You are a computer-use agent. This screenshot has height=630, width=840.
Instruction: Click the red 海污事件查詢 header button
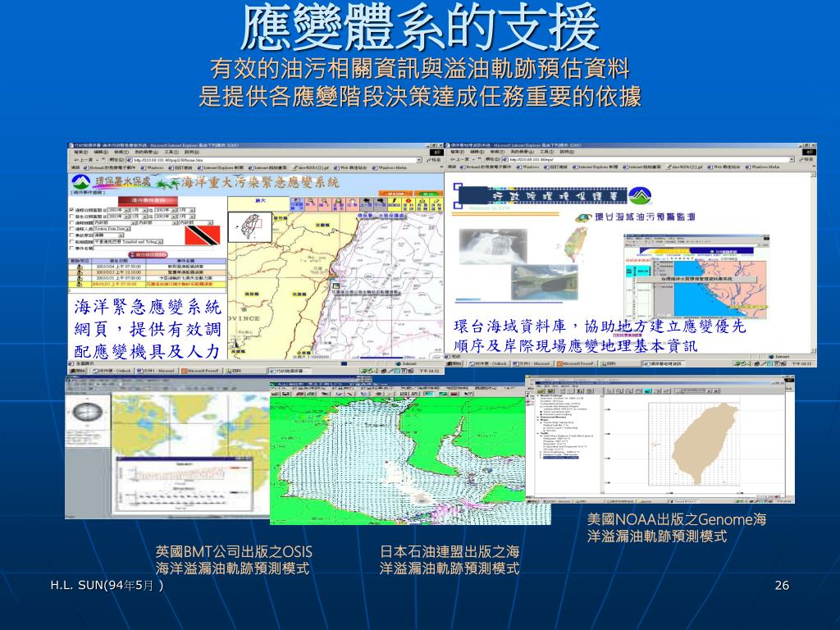click(148, 202)
